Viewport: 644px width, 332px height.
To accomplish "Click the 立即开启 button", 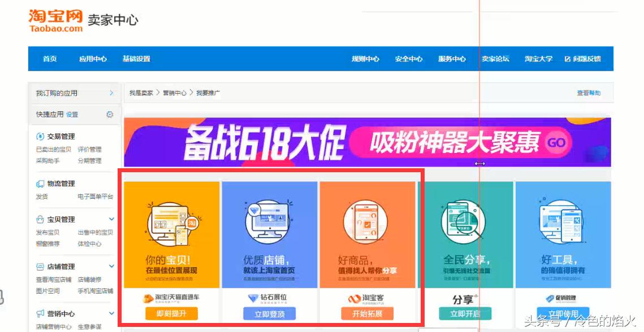I will click(465, 314).
